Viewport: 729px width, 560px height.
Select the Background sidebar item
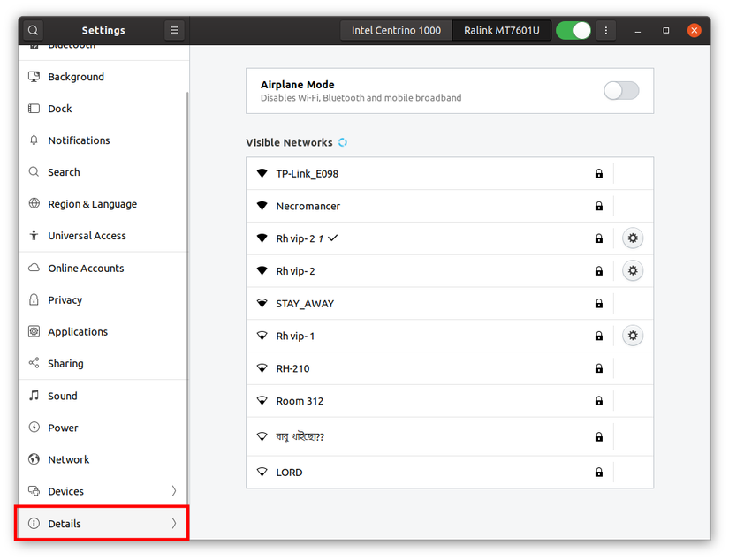click(103, 77)
